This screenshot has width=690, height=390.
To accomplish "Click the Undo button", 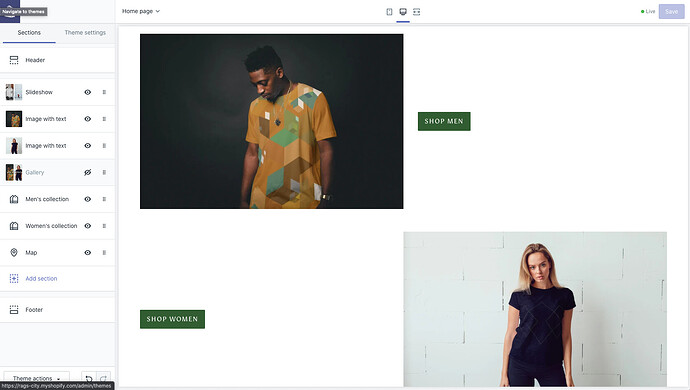I will pos(89,379).
